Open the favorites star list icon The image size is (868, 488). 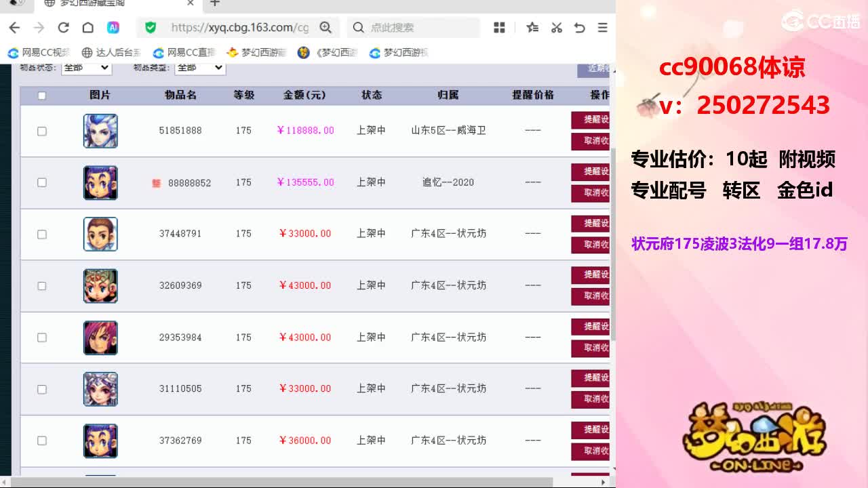point(532,28)
